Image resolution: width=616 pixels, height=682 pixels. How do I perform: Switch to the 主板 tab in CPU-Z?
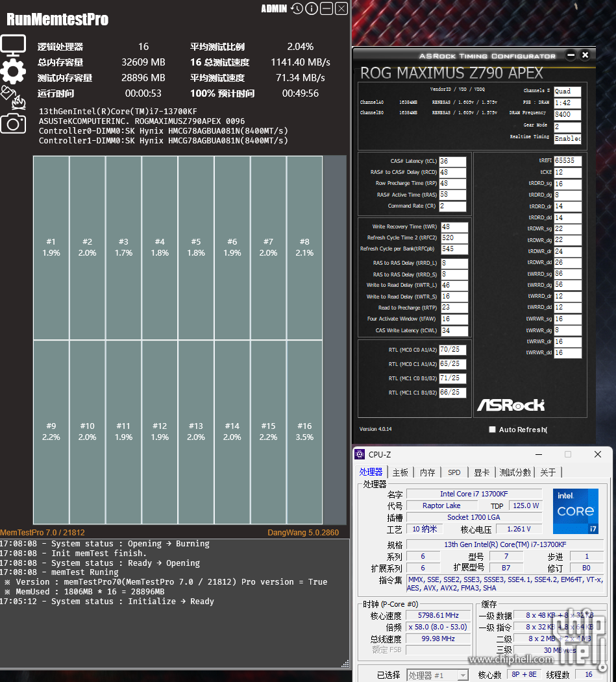400,472
